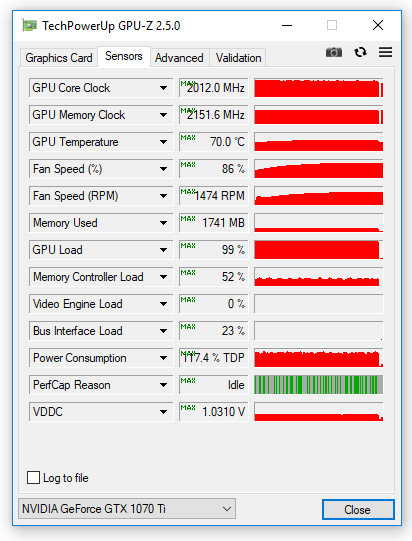
Task: Click the green PerfCap Reason bar graph
Action: pos(318,385)
